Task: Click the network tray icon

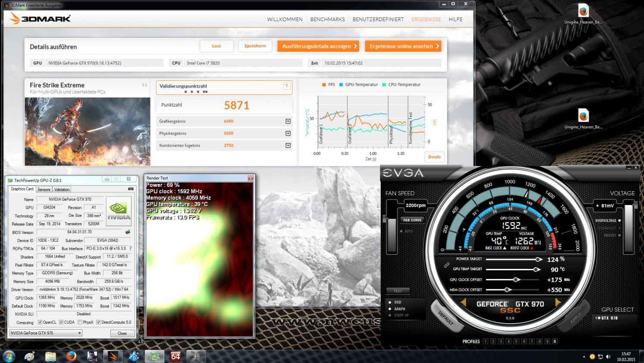Action: click(x=600, y=357)
